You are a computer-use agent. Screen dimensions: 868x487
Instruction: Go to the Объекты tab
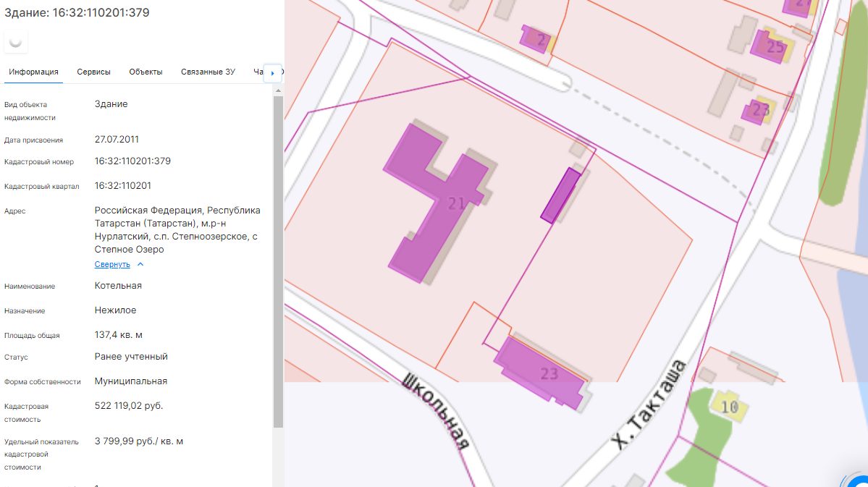click(146, 72)
